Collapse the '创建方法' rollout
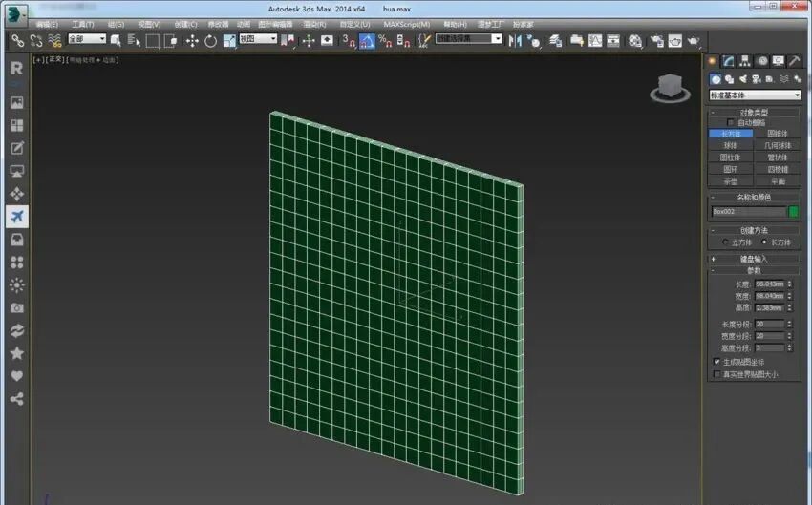The image size is (812, 505). pos(754,230)
